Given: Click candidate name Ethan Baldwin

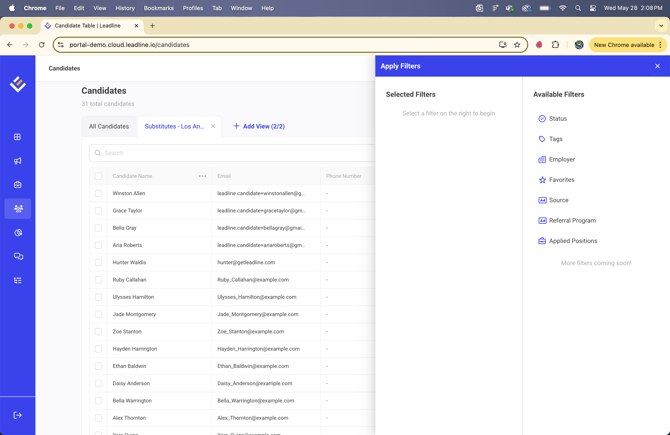Looking at the screenshot, I should coord(129,366).
